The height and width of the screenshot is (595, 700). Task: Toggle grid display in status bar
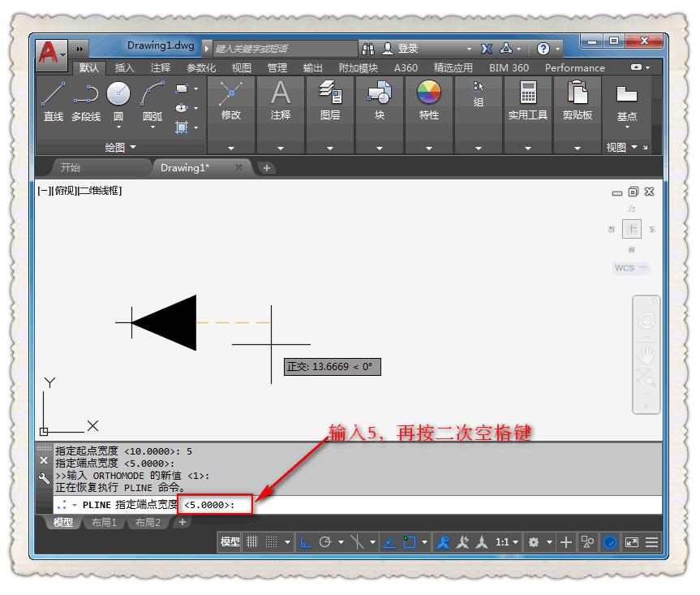(252, 542)
